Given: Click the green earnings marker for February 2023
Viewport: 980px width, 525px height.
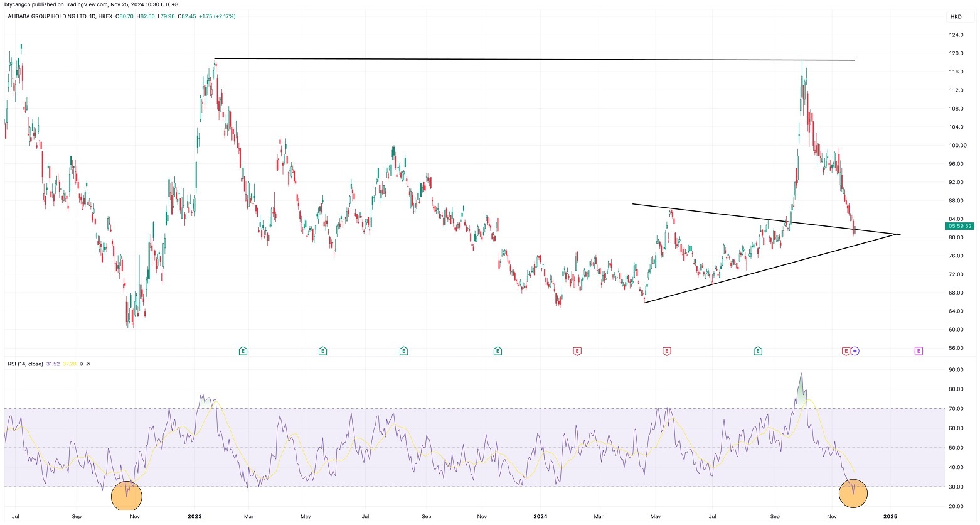Looking at the screenshot, I should (243, 351).
